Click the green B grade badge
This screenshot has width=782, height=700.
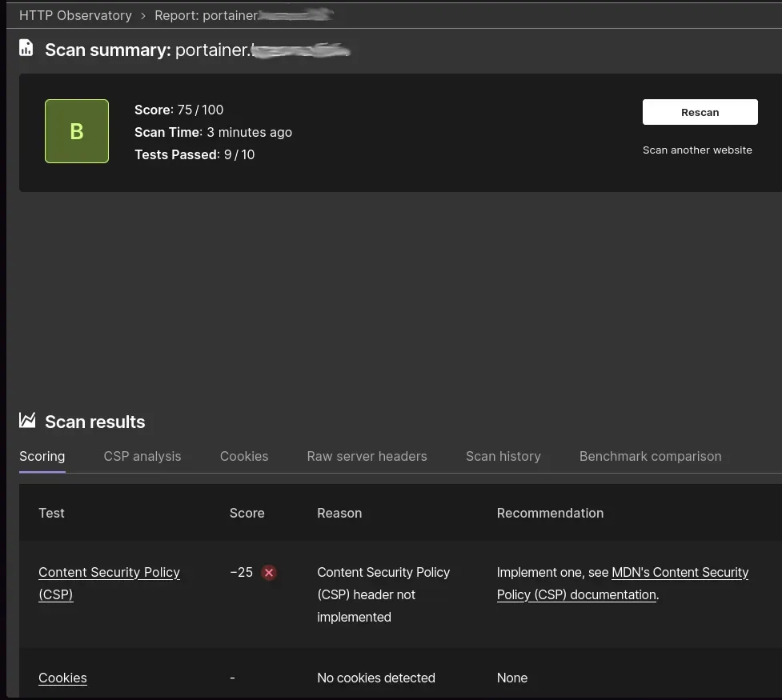[77, 131]
